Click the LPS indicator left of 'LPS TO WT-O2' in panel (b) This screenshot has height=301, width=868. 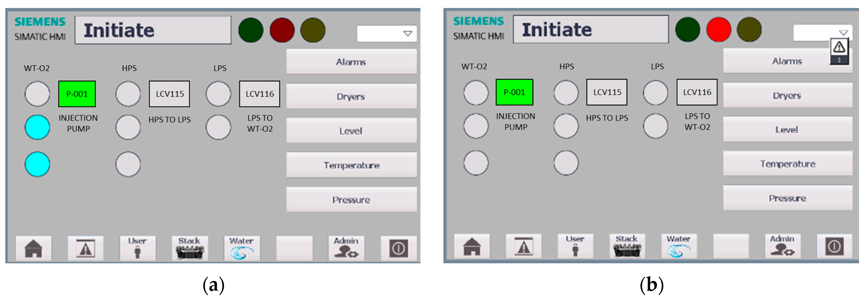click(655, 126)
